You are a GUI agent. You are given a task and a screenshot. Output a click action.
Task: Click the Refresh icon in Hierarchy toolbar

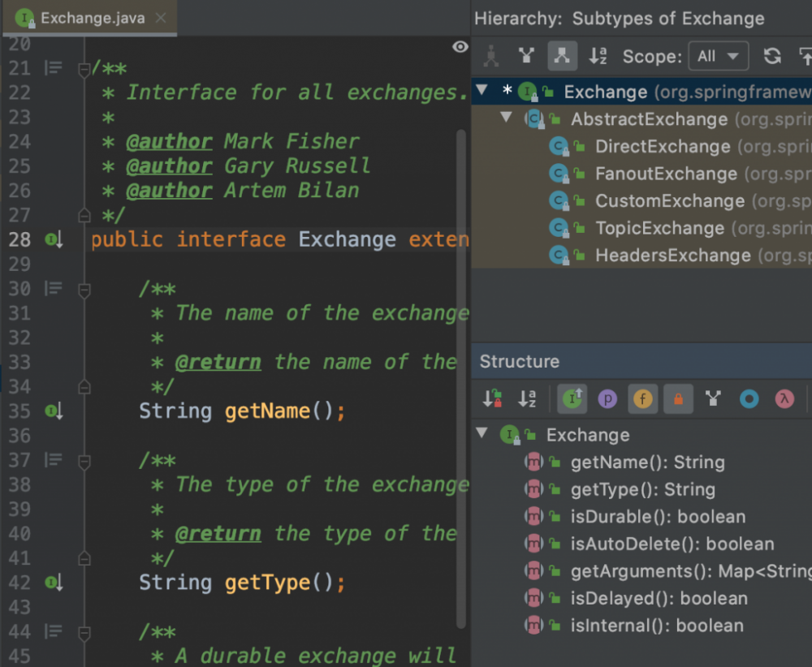772,56
